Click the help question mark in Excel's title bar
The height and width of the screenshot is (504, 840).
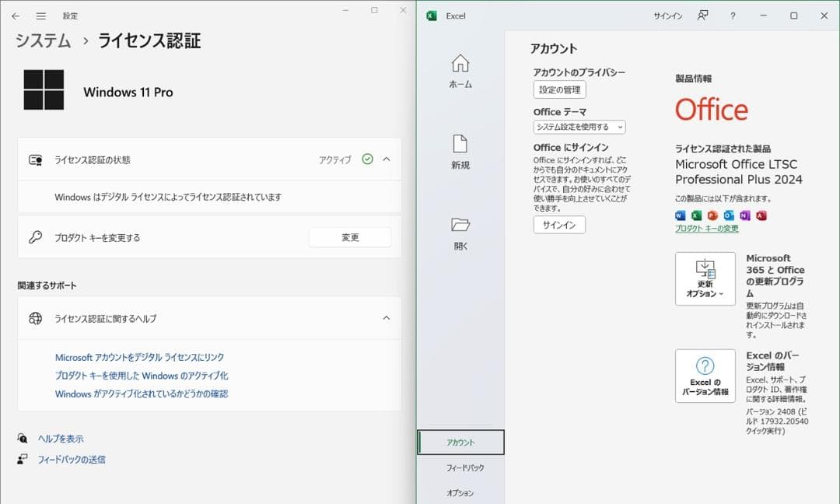click(732, 16)
